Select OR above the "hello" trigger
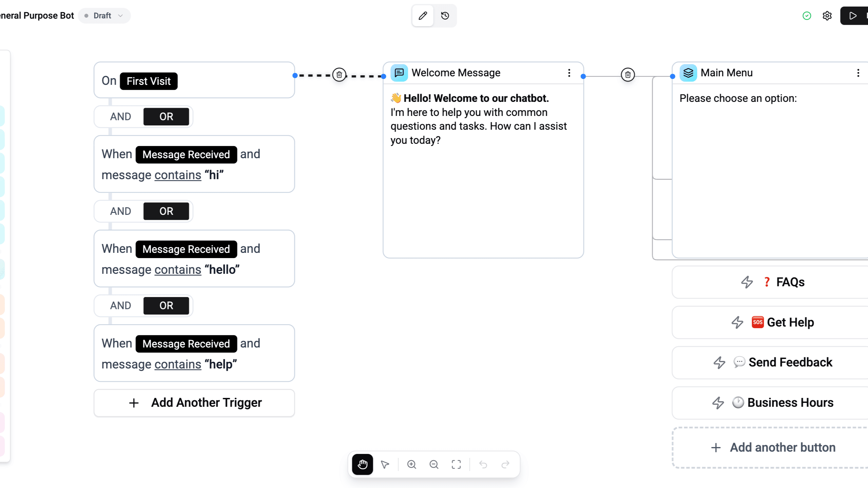 166,211
